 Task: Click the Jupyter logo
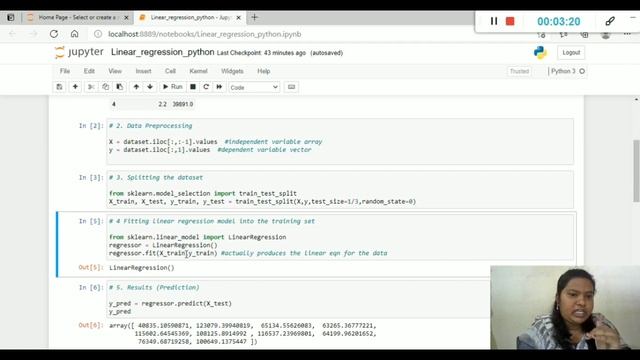point(79,52)
